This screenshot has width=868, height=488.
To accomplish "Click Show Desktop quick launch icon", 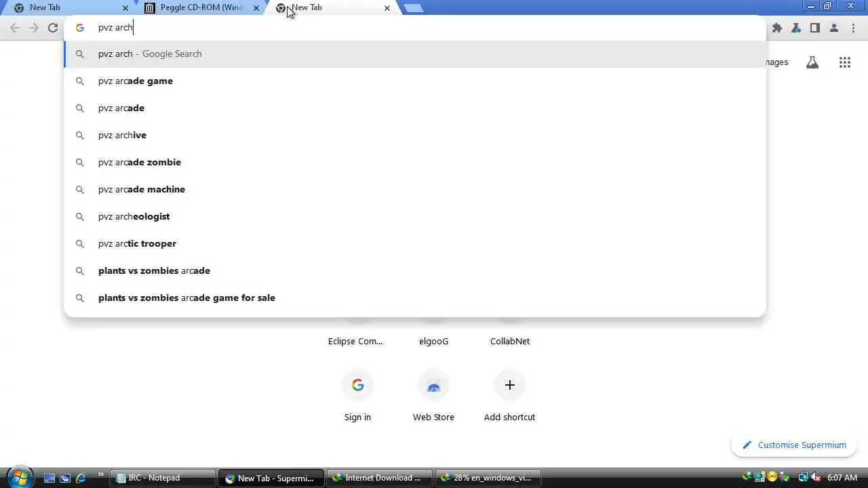I will [x=50, y=478].
